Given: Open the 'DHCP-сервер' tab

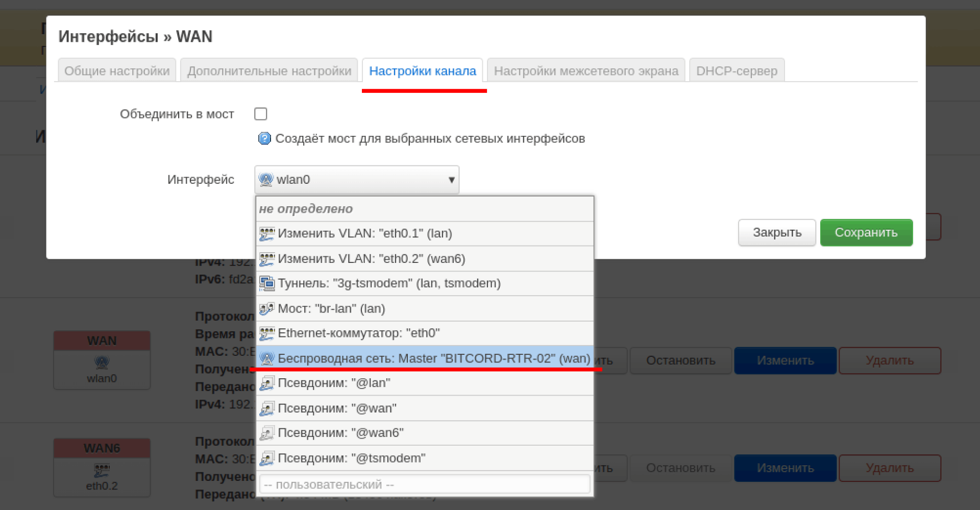Looking at the screenshot, I should (737, 71).
